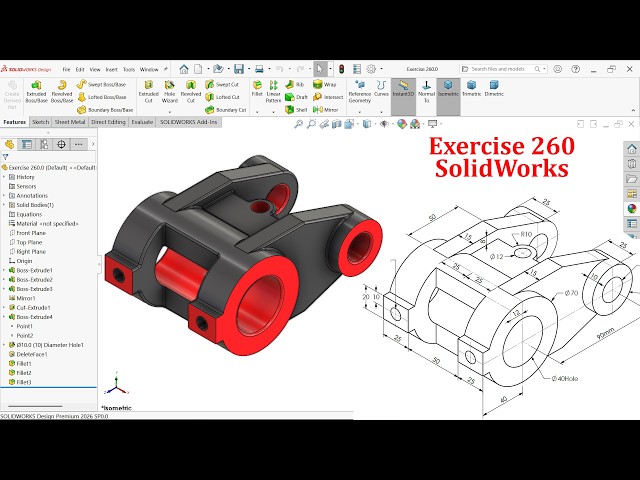Click the Home icon in the top toolbar

click(184, 69)
